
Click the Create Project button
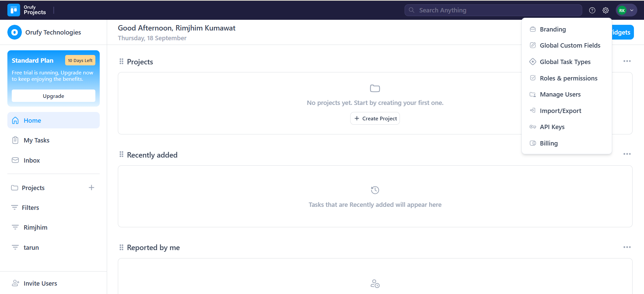pos(375,118)
